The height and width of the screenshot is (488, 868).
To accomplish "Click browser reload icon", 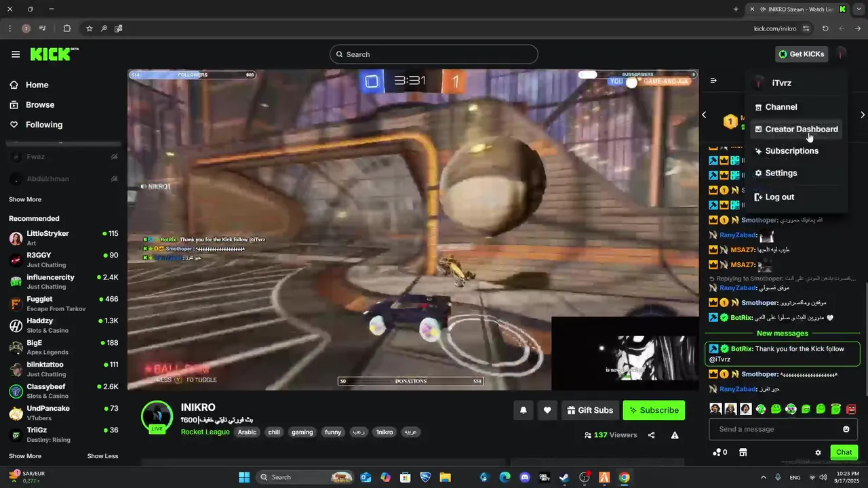I will [825, 28].
